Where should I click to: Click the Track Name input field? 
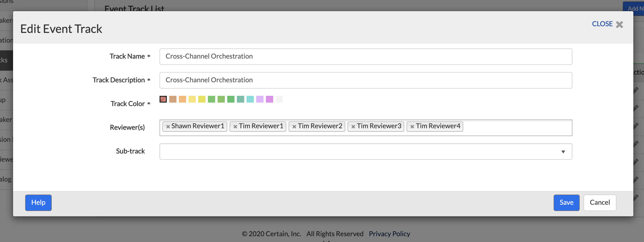[x=366, y=57]
